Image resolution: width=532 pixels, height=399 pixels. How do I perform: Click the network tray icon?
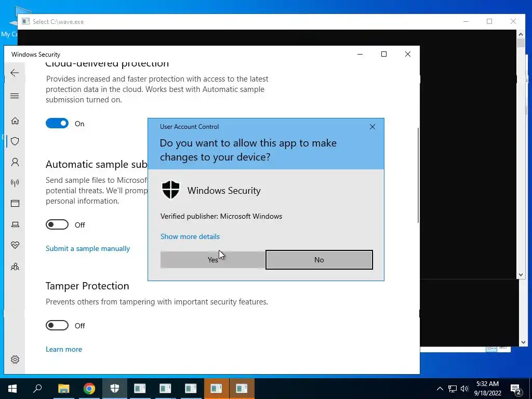coord(452,389)
